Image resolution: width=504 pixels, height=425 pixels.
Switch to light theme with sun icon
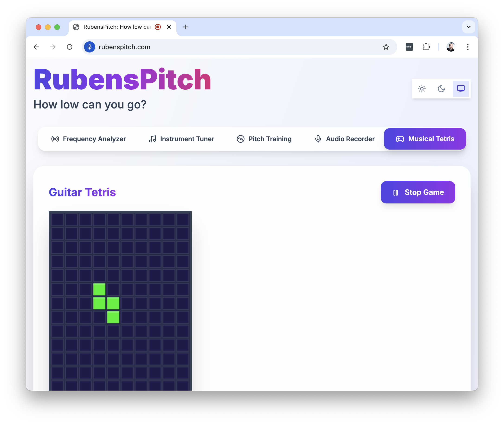point(422,89)
